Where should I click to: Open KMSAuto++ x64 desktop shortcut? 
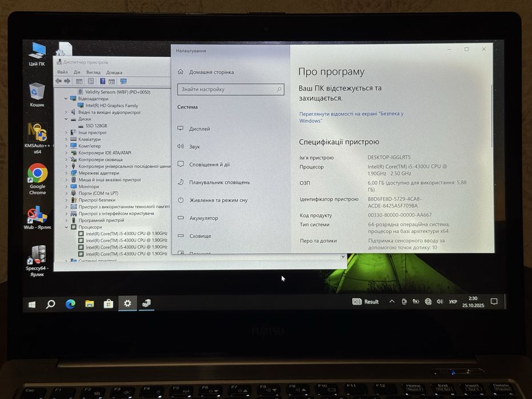(37, 138)
